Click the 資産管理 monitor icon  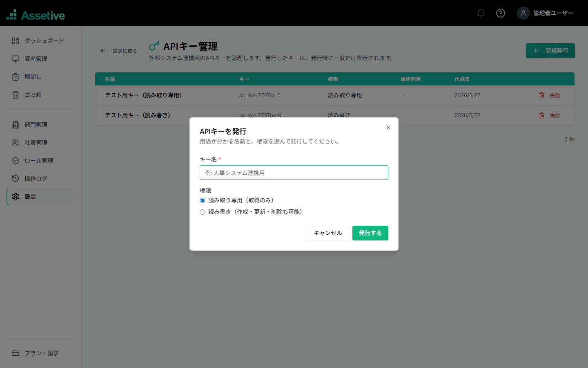point(16,59)
